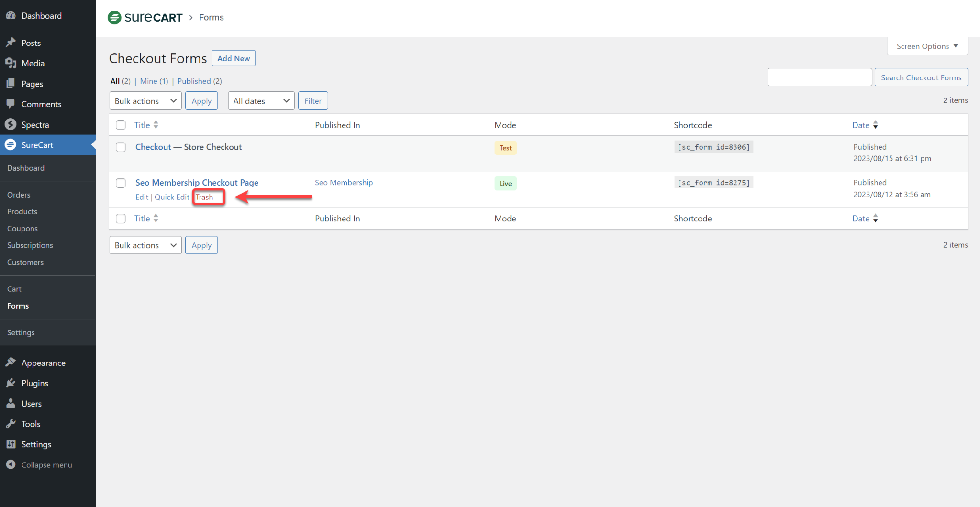Click the Appearance paintbrush icon
This screenshot has height=507, width=980.
point(11,363)
